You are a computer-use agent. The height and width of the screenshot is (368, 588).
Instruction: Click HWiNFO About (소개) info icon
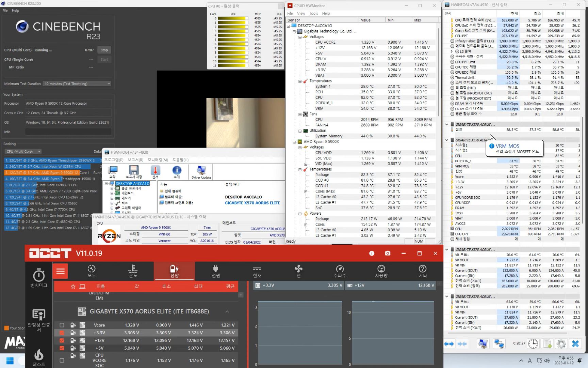point(177,172)
